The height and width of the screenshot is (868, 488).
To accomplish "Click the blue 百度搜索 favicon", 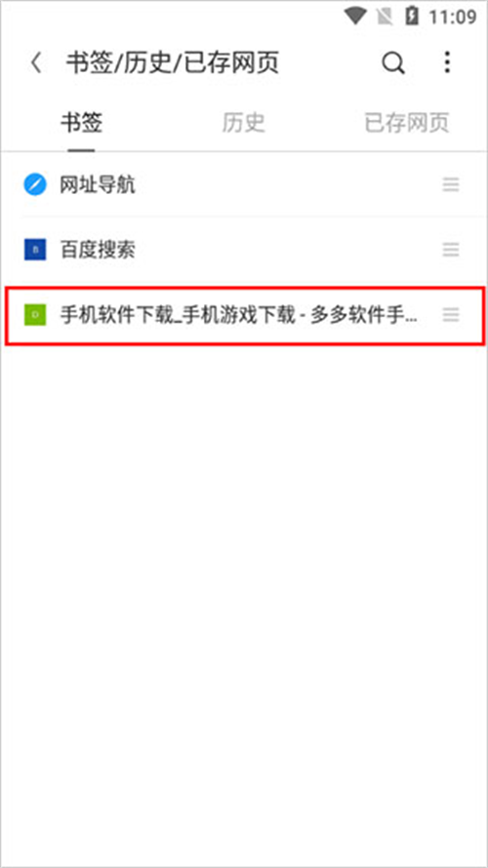I will pos(35,251).
